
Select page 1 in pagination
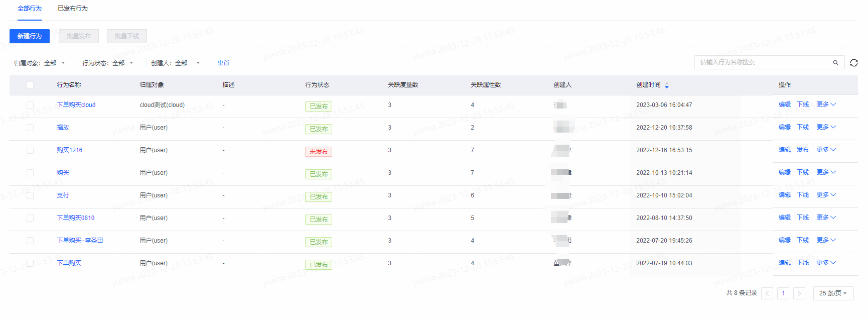[x=783, y=293]
